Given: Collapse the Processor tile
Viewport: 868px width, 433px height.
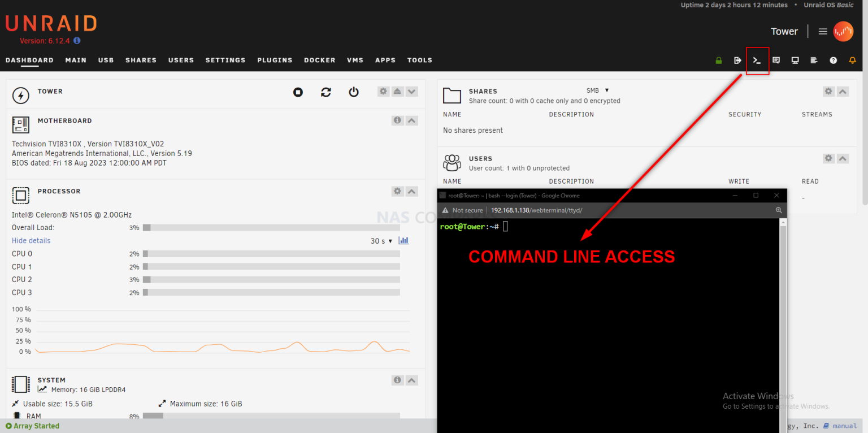Looking at the screenshot, I should click(412, 191).
